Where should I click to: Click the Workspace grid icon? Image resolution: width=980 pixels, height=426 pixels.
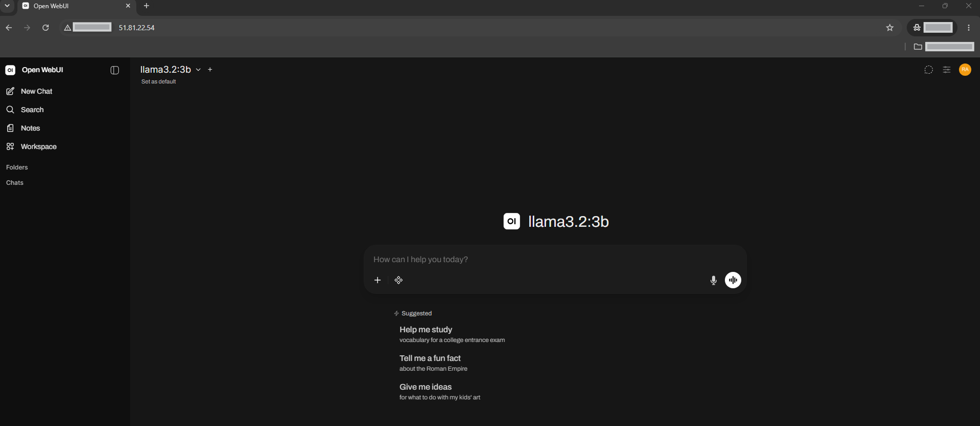[x=10, y=146]
